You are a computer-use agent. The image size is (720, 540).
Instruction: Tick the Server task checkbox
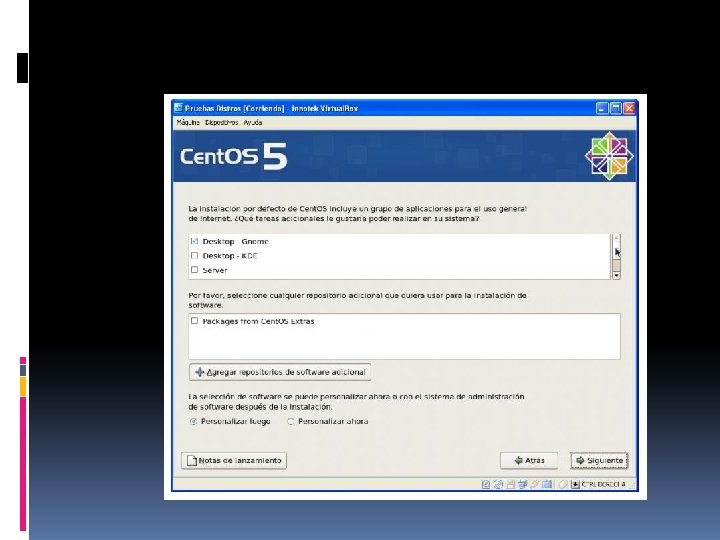[194, 270]
